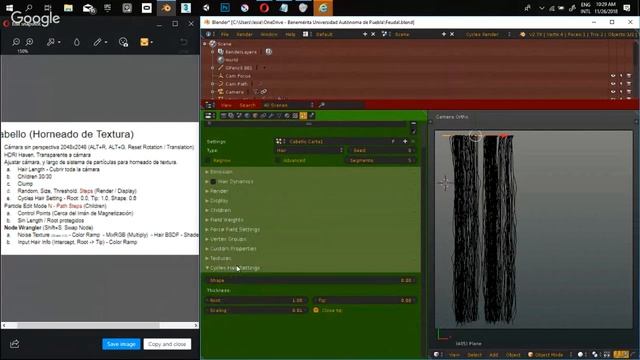Click the Blender info editor type icon
640x360 pixels.
pos(209,34)
